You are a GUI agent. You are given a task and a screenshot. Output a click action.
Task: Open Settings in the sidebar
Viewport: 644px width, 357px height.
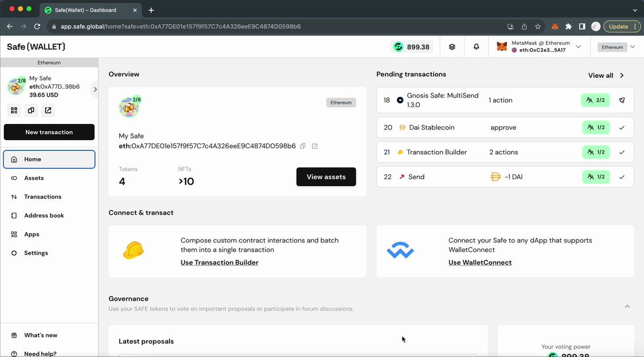tap(49, 253)
